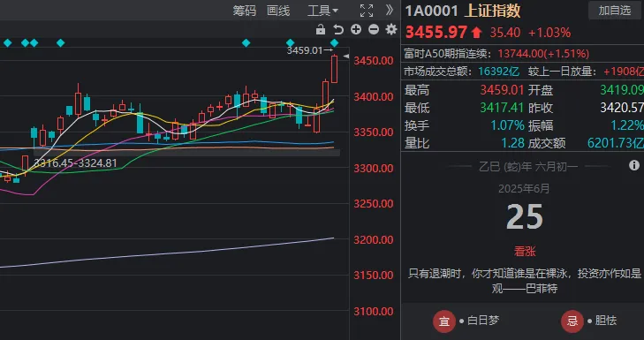The height and width of the screenshot is (340, 644).
Task: Click the 3300.00 price axis label
Action: click(x=374, y=169)
